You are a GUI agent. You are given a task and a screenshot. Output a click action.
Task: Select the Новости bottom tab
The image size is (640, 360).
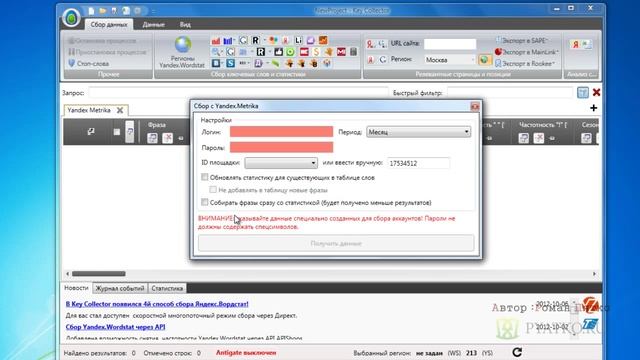[x=76, y=288]
